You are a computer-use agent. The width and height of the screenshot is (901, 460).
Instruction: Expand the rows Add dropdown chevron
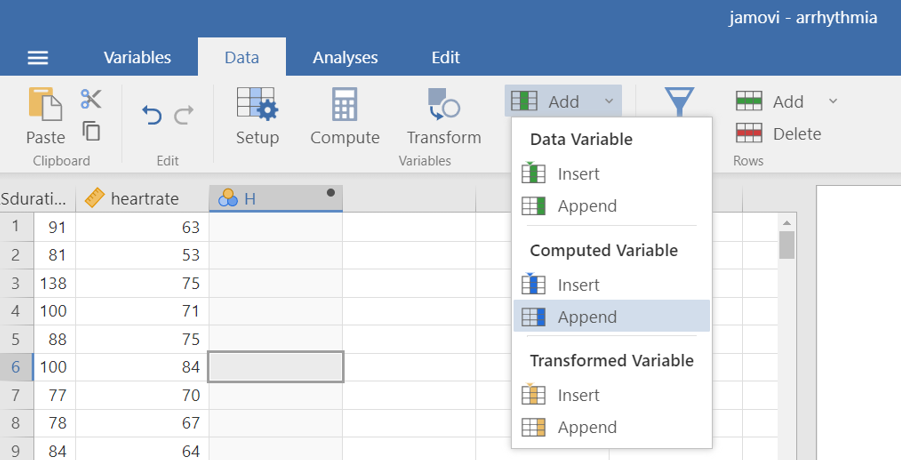tap(832, 101)
